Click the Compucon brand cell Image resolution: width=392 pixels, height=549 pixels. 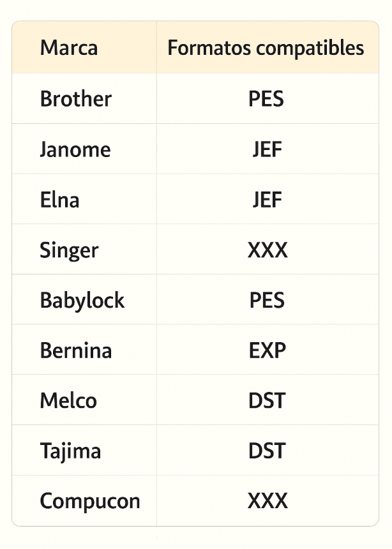[89, 501]
